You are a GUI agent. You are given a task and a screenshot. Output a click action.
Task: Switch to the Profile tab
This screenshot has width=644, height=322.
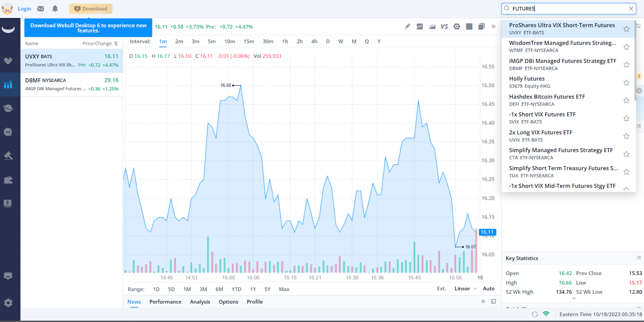(x=255, y=302)
